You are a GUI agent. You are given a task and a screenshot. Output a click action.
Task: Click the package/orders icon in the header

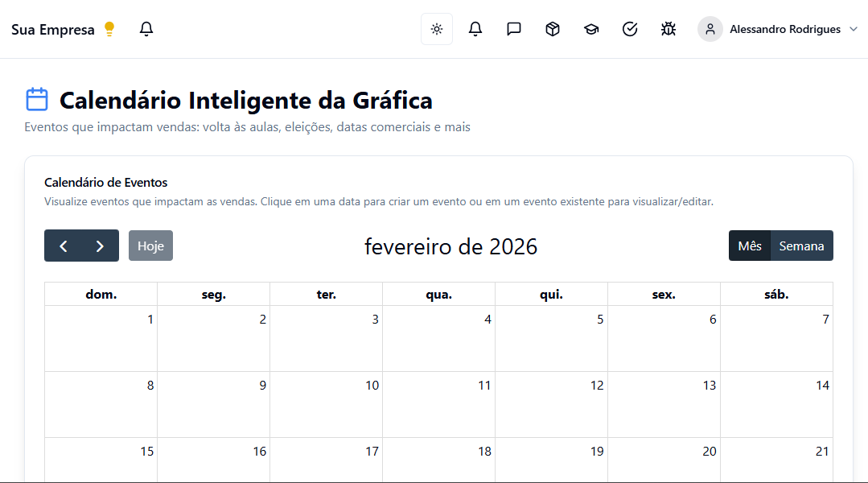tap(552, 28)
